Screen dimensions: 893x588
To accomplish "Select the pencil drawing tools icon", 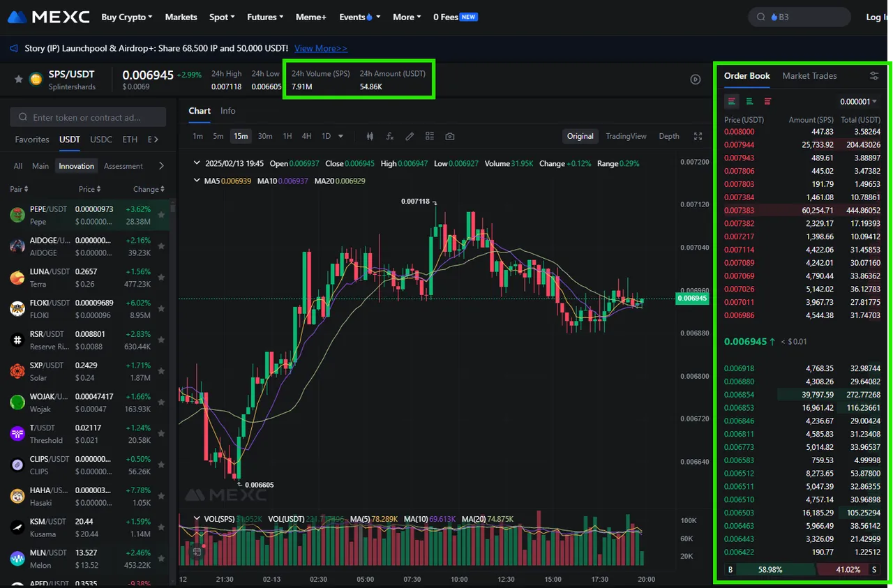I will coord(410,137).
